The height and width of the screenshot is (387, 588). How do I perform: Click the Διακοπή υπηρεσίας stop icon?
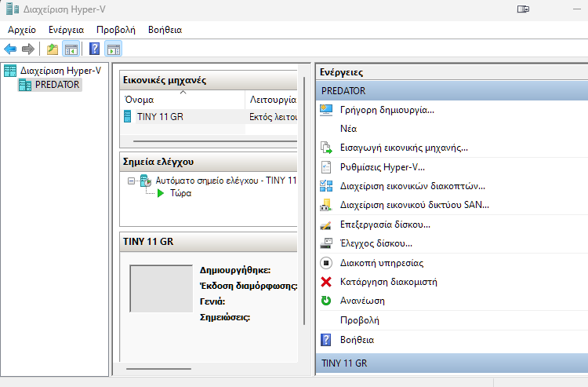click(326, 263)
